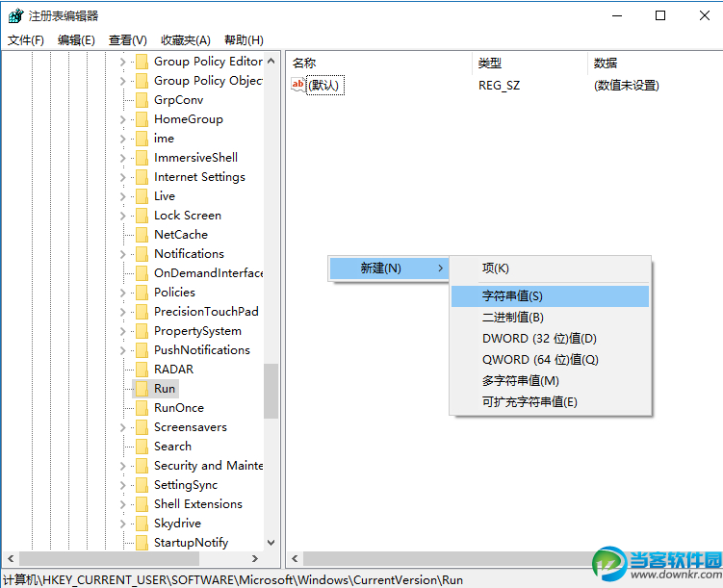Click the GrpConv folder icon
Image resolution: width=723 pixels, height=588 pixels.
coord(142,100)
